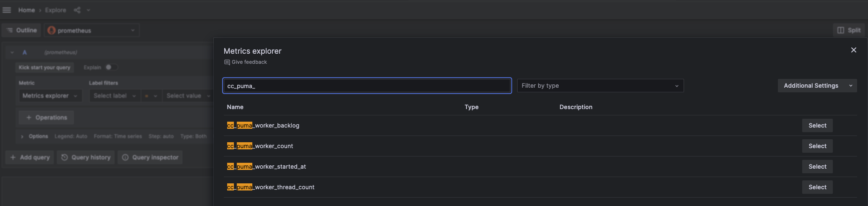
Task: Select the cc_puma_worker_backlog metric
Action: tap(817, 125)
